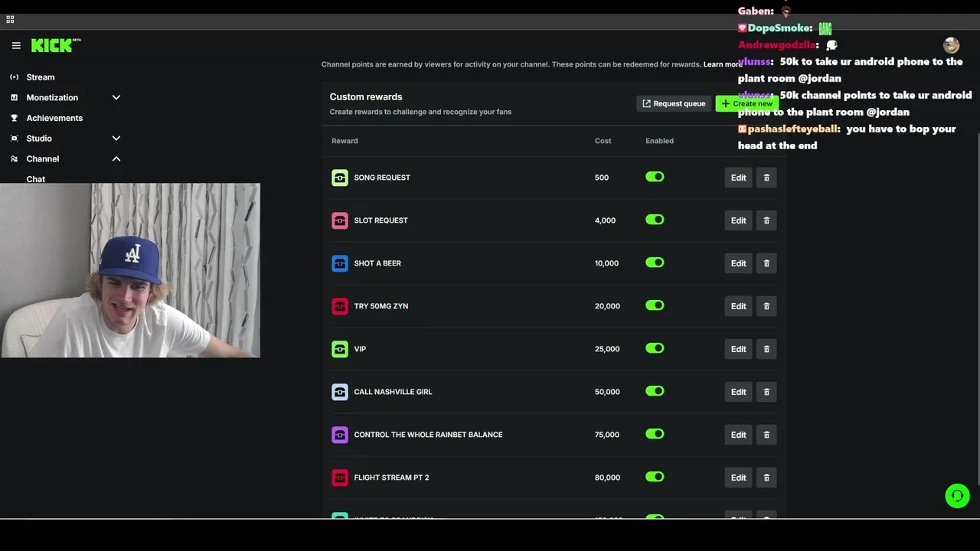Click the SONG REQUEST reward icon

340,178
